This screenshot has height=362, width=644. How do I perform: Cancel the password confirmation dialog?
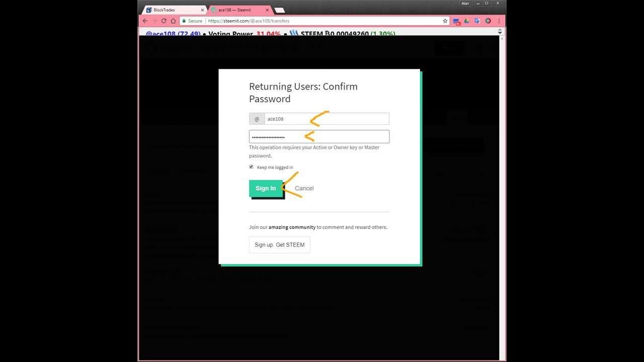coord(304,189)
